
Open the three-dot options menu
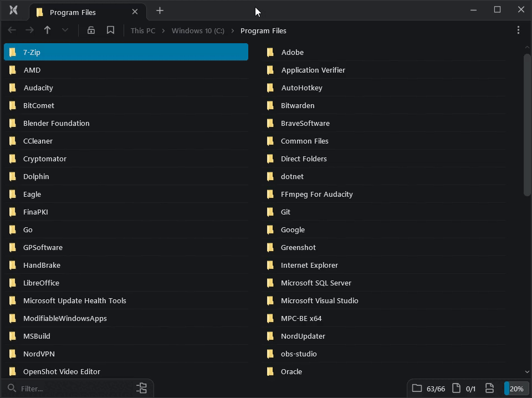tap(518, 30)
